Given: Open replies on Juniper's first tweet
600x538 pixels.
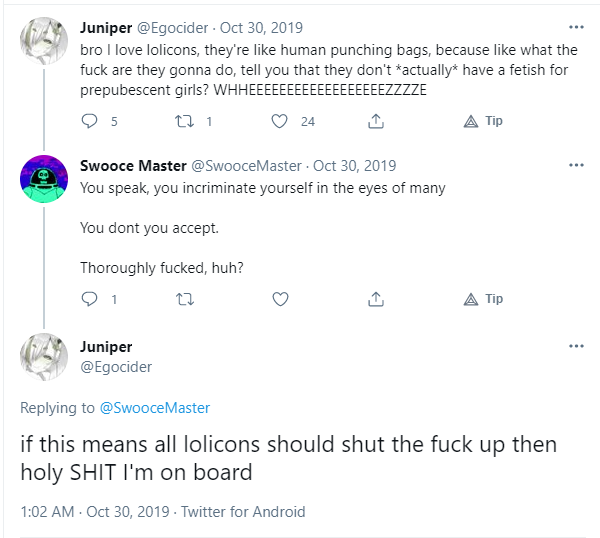Looking at the screenshot, I should tap(90, 121).
